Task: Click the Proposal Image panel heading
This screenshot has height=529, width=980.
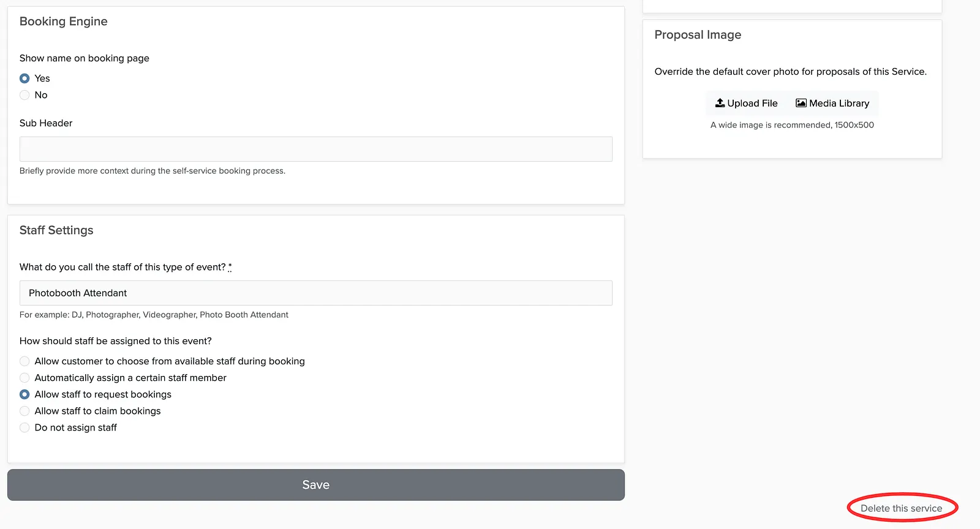Action: [x=698, y=35]
